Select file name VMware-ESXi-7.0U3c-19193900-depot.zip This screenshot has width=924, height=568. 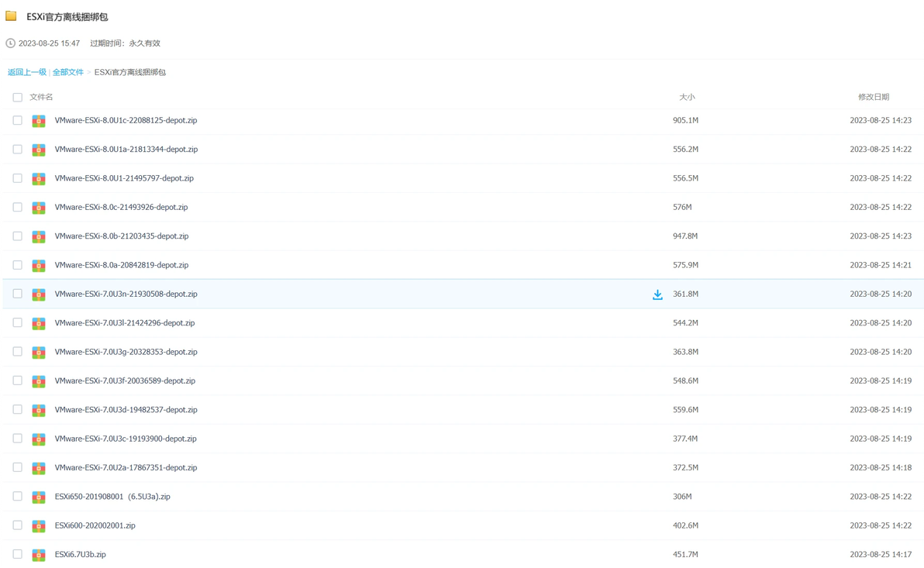pos(126,439)
